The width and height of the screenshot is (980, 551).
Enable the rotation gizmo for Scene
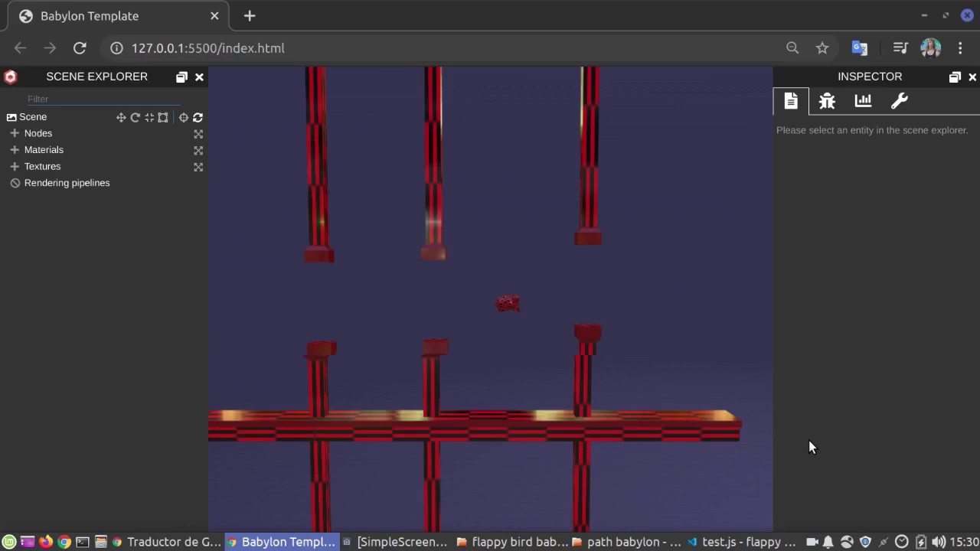point(135,117)
